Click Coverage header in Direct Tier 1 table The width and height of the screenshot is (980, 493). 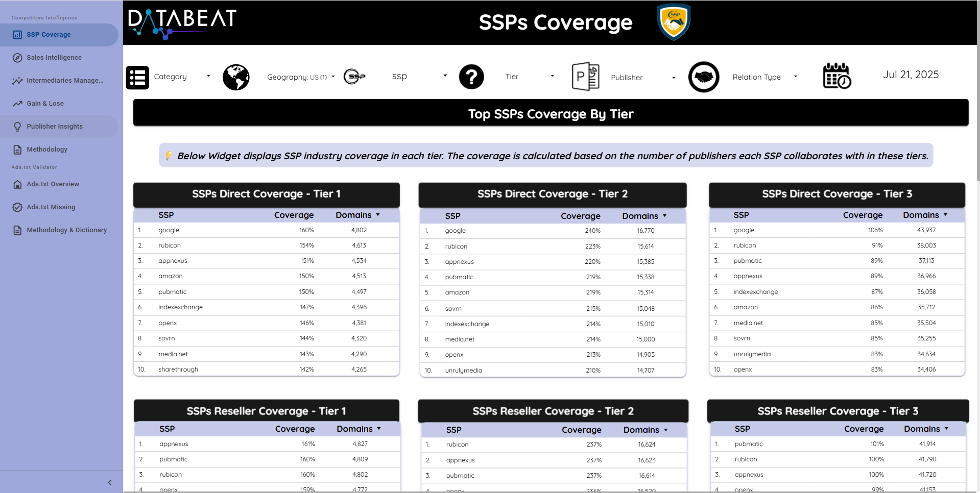coord(294,215)
